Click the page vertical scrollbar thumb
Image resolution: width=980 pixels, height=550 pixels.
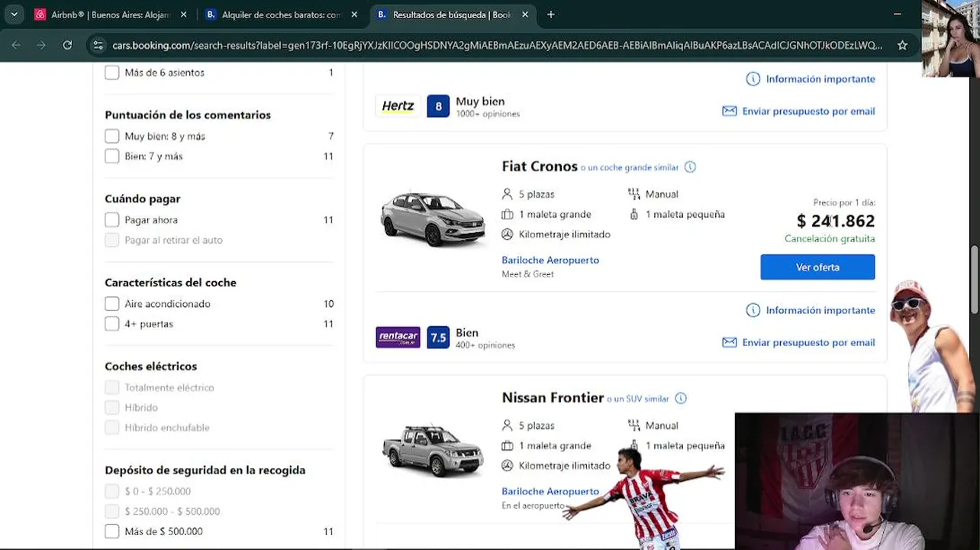point(975,279)
